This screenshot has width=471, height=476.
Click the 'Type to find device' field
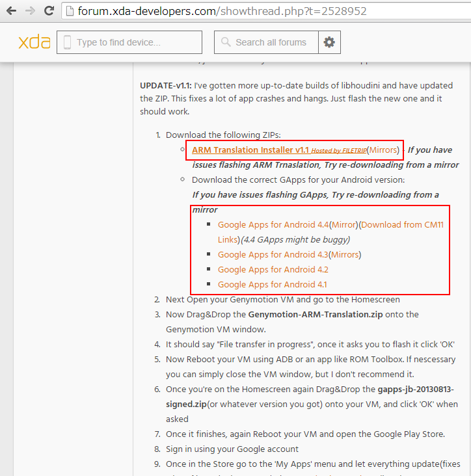(x=129, y=42)
